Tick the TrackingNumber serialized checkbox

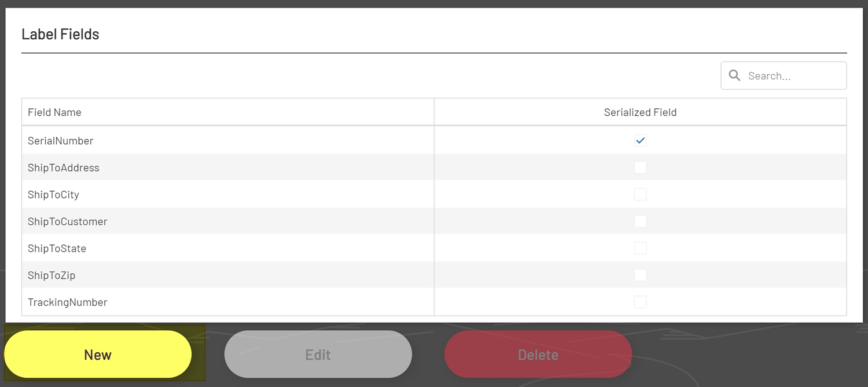coord(640,302)
